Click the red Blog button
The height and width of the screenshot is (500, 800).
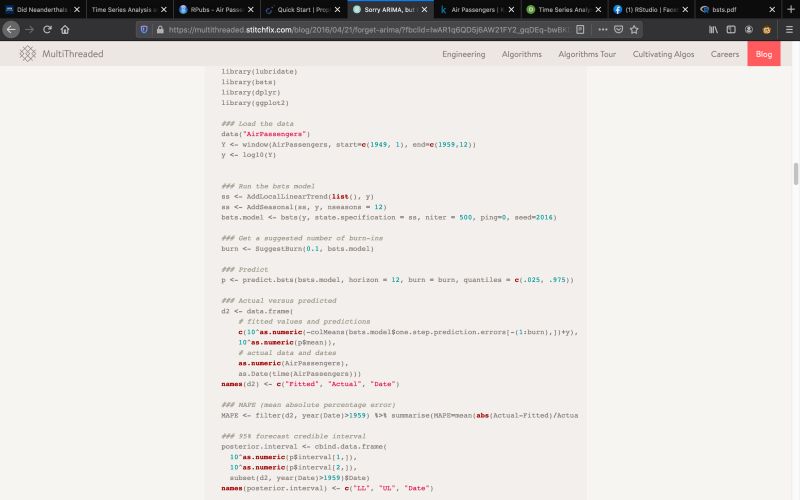(764, 54)
